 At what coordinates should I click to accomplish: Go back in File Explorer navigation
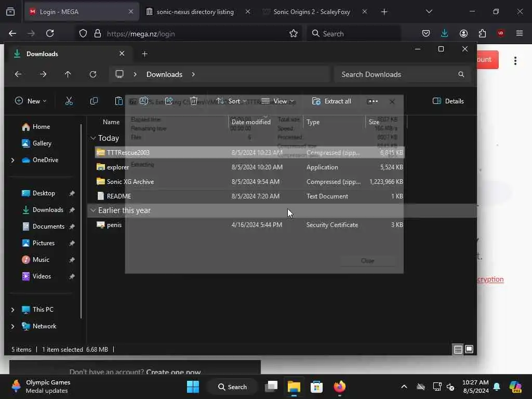point(18,74)
